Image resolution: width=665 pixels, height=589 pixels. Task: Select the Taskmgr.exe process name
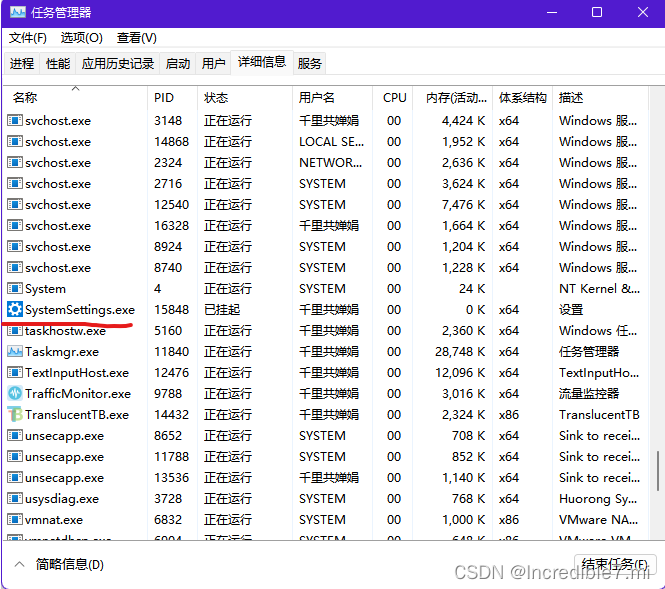pyautogui.click(x=62, y=352)
